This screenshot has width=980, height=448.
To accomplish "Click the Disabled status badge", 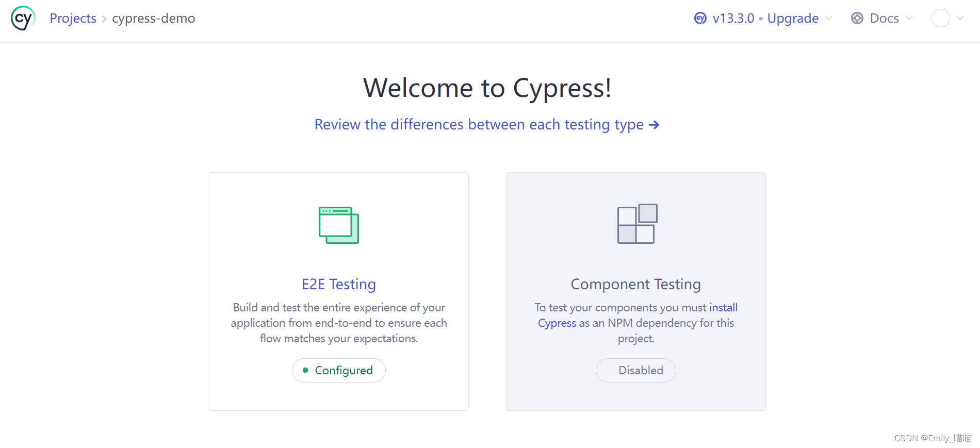I will point(636,371).
